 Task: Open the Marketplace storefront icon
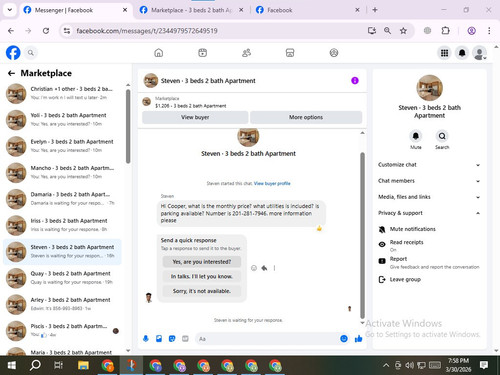[290, 53]
